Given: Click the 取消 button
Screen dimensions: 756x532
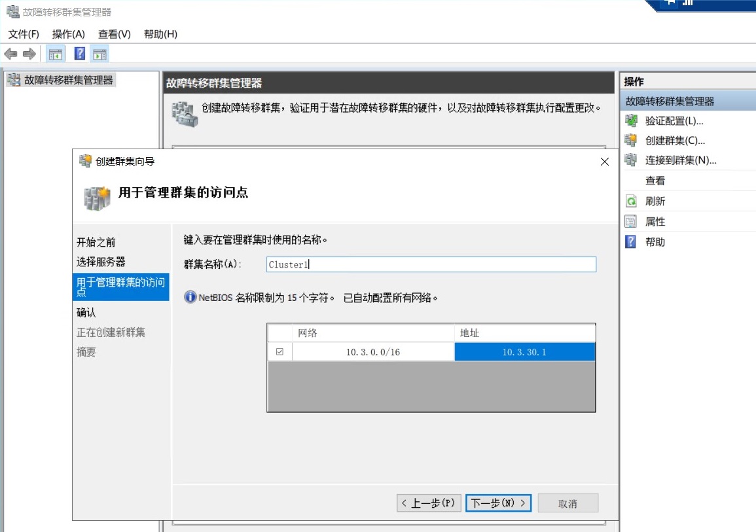Looking at the screenshot, I should [567, 504].
